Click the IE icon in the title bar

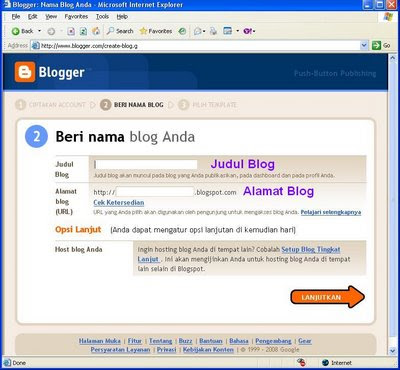click(6, 4)
